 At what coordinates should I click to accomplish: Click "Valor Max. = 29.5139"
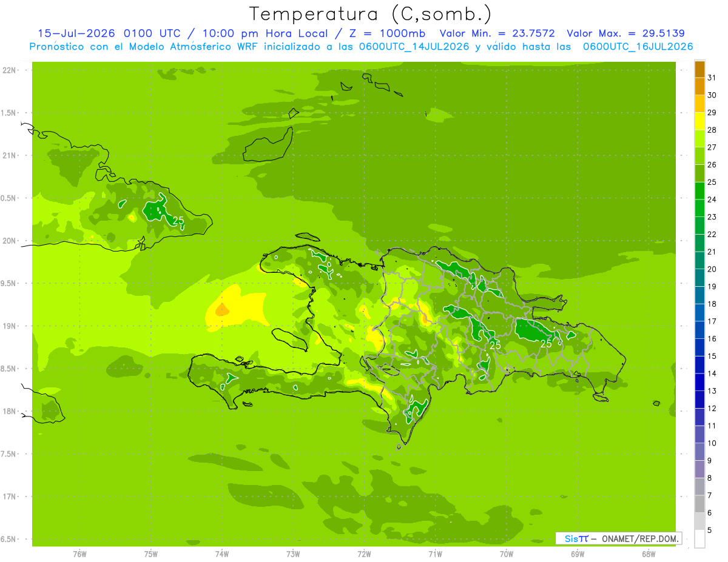click(627, 34)
